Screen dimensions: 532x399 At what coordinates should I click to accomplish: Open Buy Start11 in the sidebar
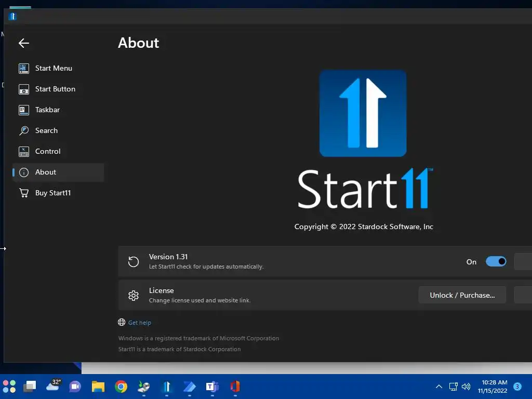pos(58,193)
